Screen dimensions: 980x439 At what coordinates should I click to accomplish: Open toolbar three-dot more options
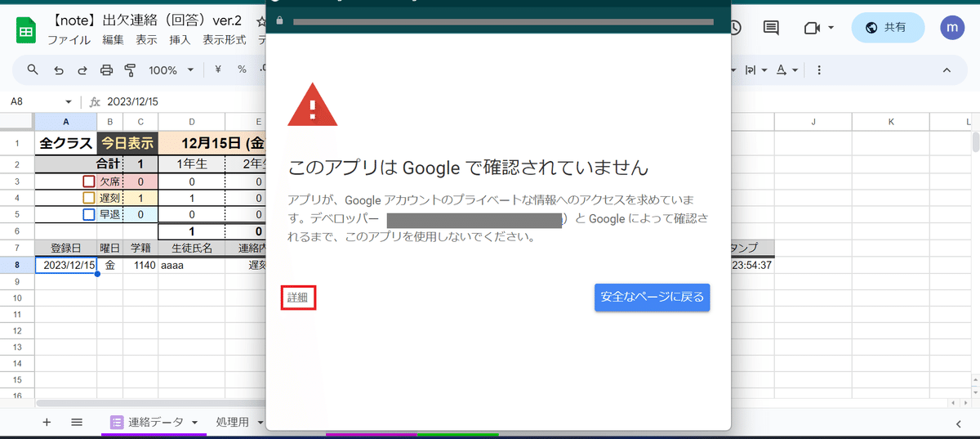pos(818,70)
